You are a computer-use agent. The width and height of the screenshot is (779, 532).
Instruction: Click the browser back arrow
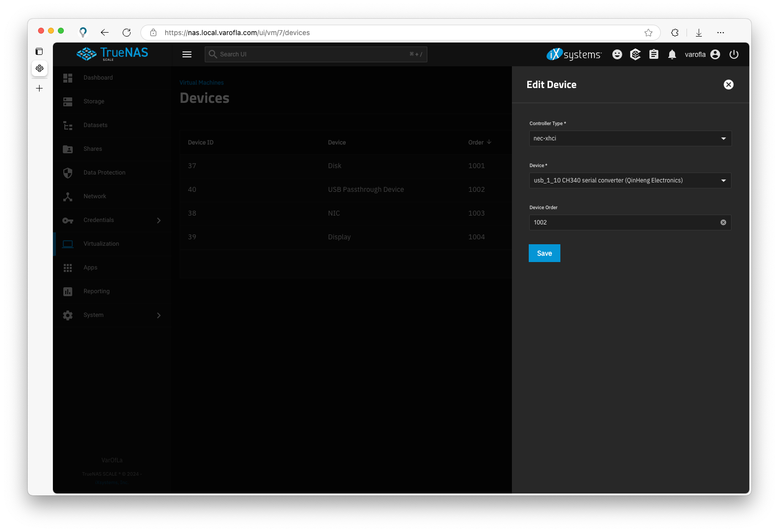104,33
